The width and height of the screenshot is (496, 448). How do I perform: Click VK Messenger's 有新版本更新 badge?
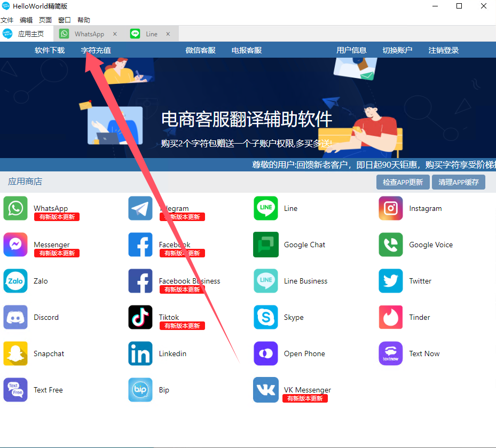[305, 398]
